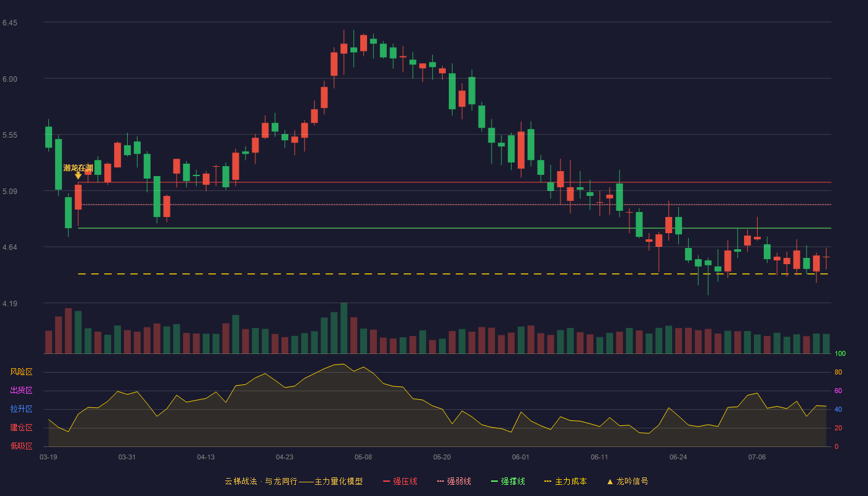Toggle the 强撑线 legend entry
The height and width of the screenshot is (496, 868).
[508, 481]
